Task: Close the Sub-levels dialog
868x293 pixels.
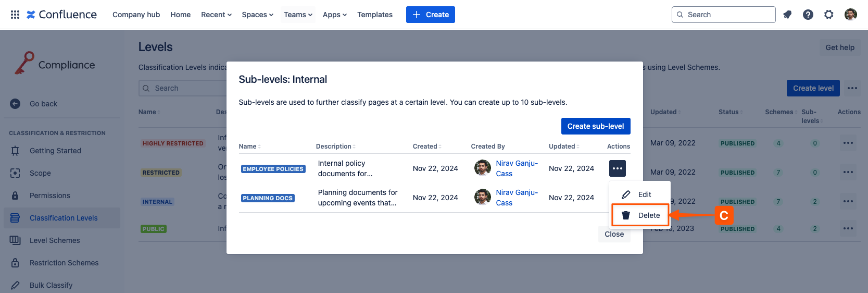Action: pyautogui.click(x=614, y=234)
